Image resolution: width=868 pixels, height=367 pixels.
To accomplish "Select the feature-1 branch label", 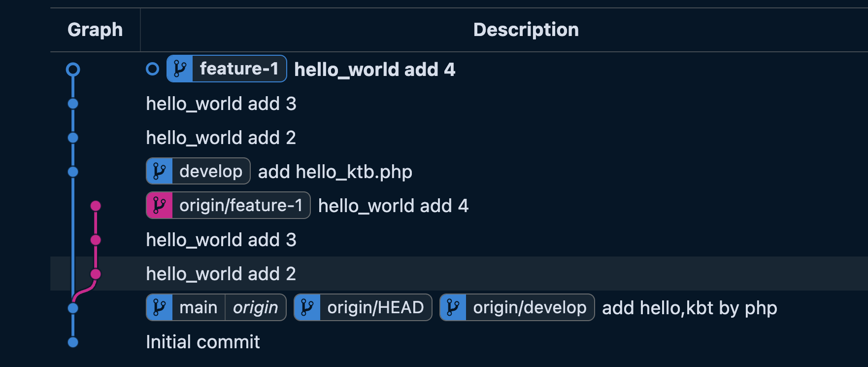I will point(239,69).
